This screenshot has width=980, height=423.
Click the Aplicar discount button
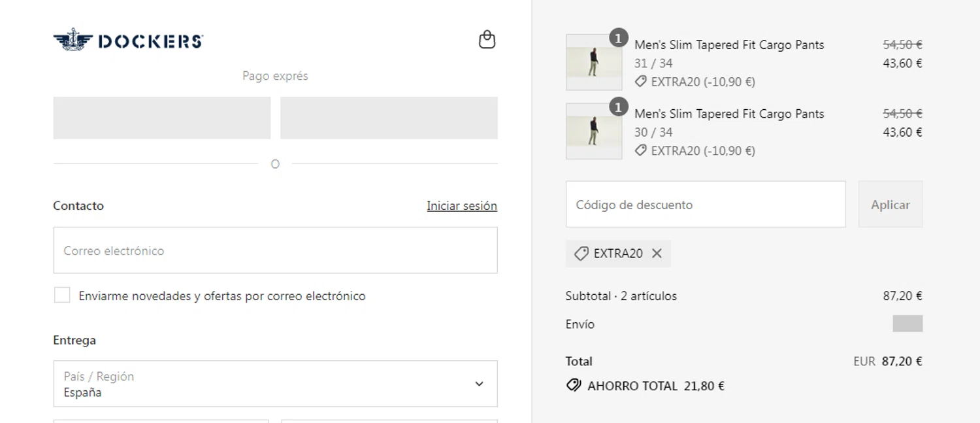pyautogui.click(x=890, y=205)
